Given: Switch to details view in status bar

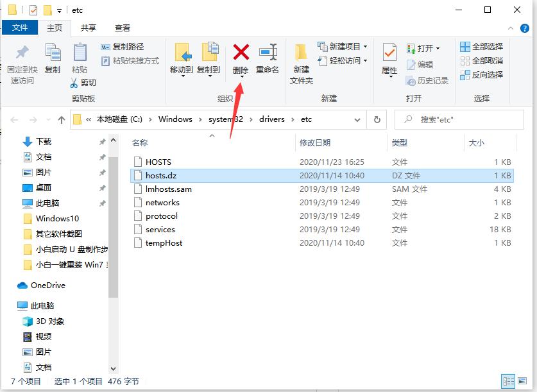Looking at the screenshot, I should [508, 381].
